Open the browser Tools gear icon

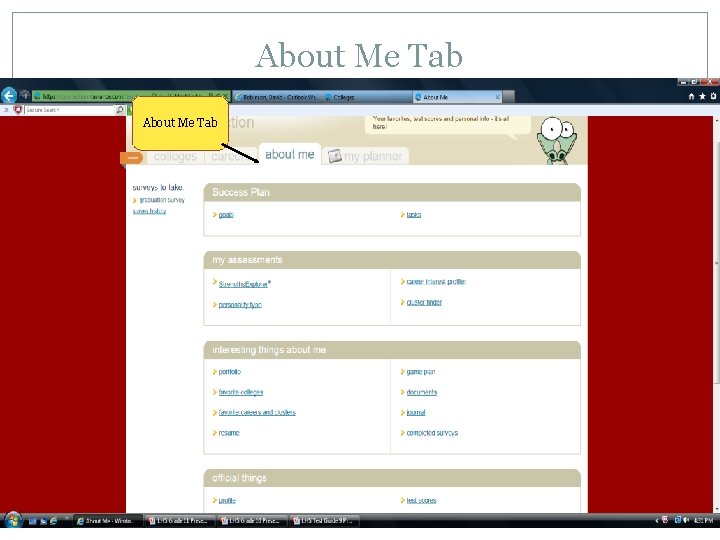click(x=713, y=96)
